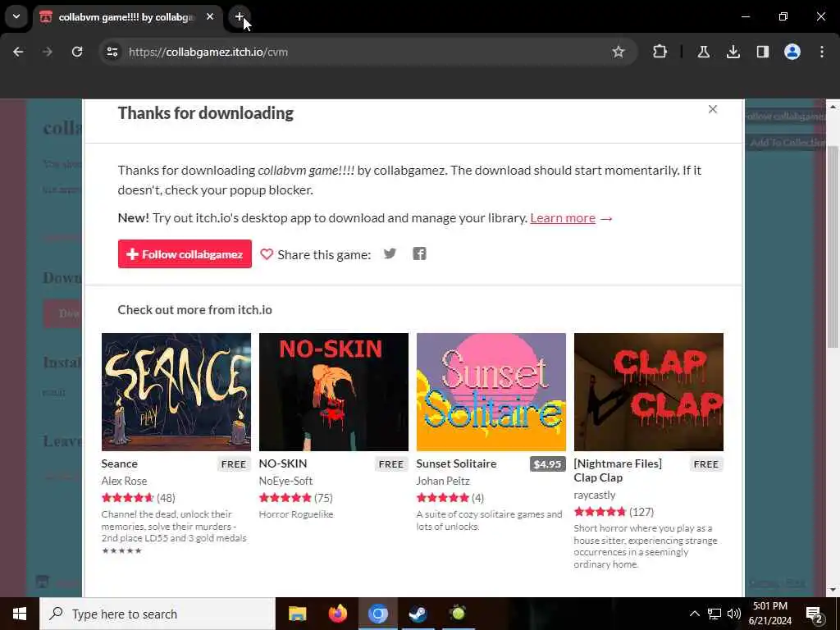The height and width of the screenshot is (630, 840).
Task: Open the Chrome three-dot menu
Action: point(822,52)
